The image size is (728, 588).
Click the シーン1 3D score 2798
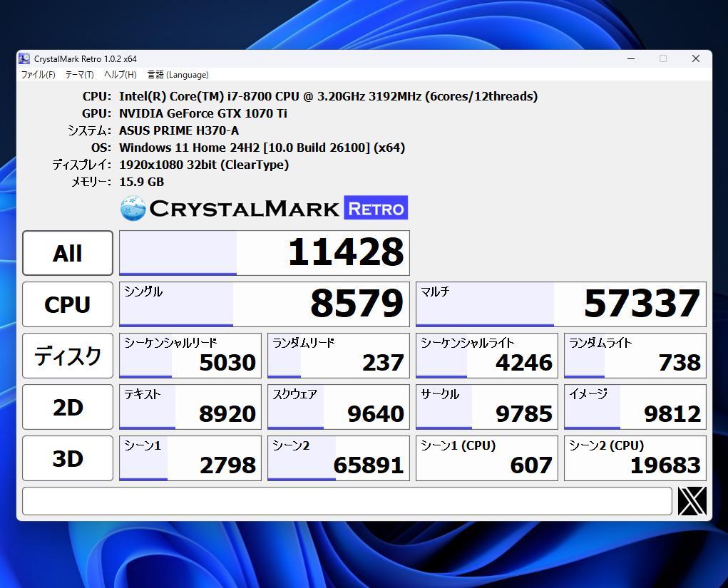pos(190,458)
